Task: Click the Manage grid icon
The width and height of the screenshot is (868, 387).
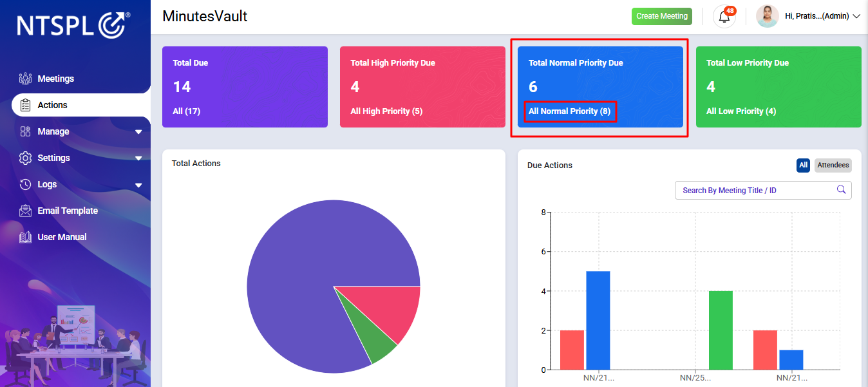Action: [x=25, y=131]
